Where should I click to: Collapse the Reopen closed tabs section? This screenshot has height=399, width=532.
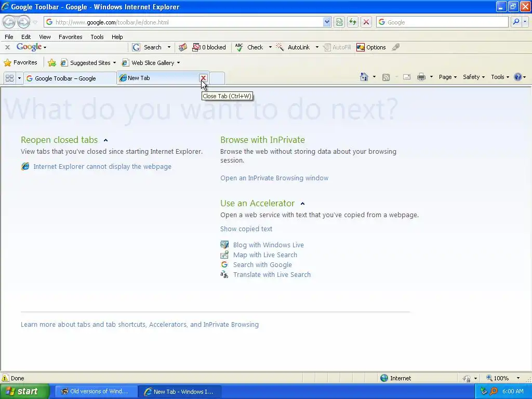(x=105, y=140)
